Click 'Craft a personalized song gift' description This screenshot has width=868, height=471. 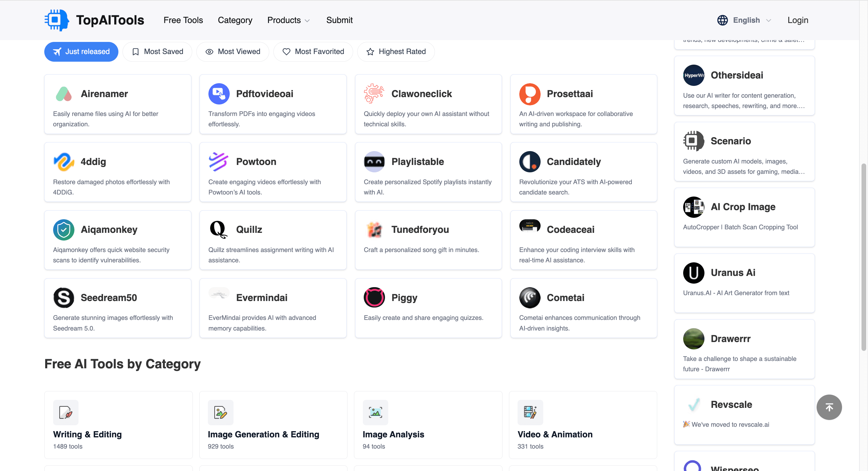[421, 250]
